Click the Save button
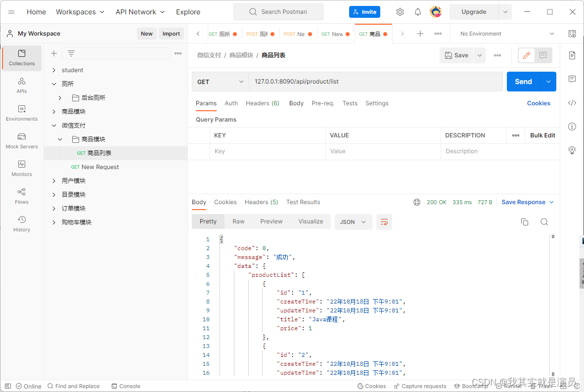 [x=456, y=55]
